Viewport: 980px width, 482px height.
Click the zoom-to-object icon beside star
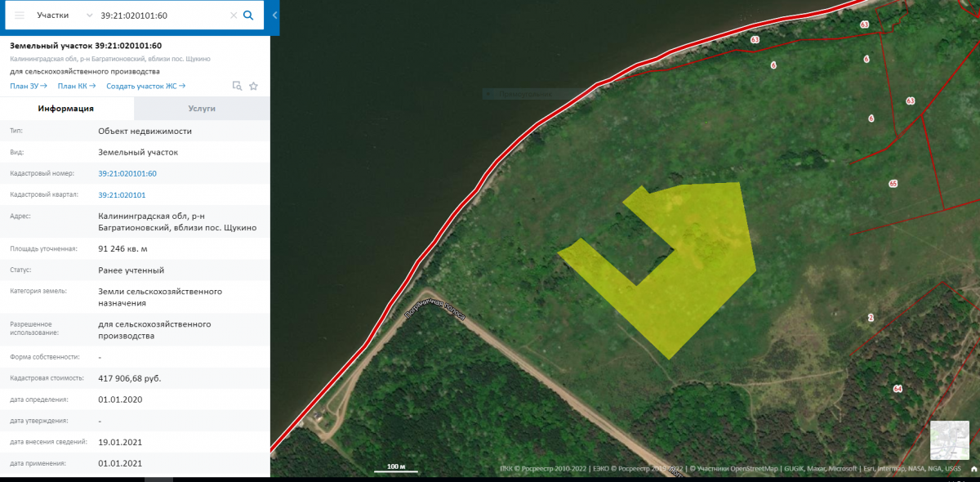pyautogui.click(x=237, y=86)
